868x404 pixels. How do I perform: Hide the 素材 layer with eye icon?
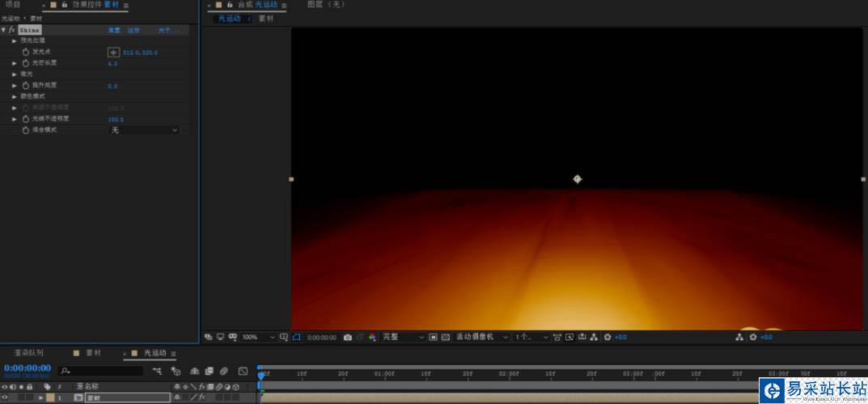click(5, 398)
